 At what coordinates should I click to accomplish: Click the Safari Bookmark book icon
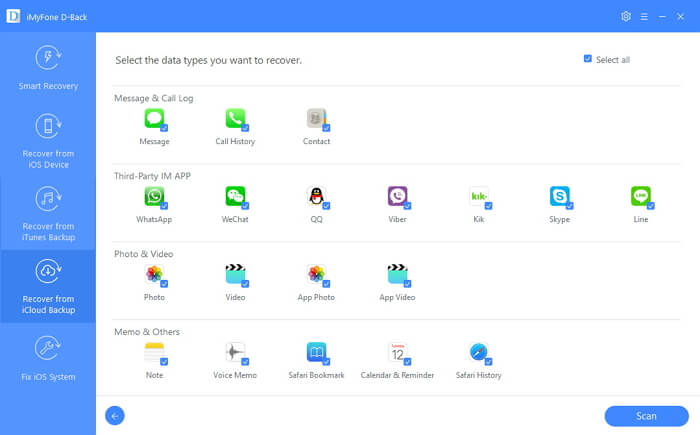317,352
